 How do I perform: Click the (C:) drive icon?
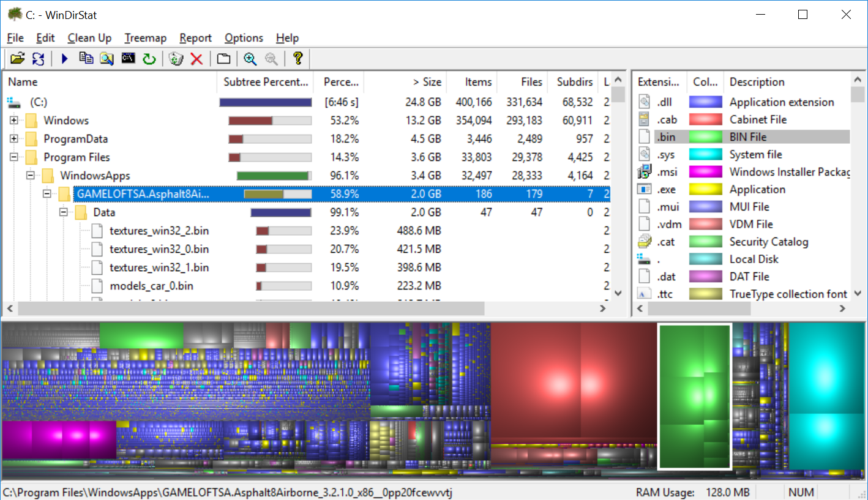[x=13, y=102]
